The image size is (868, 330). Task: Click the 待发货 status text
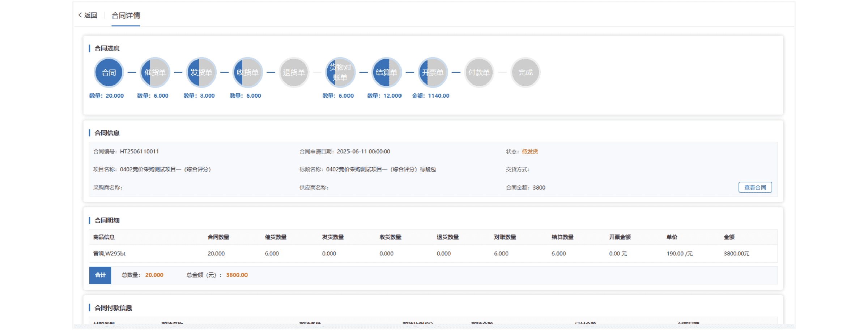point(529,152)
